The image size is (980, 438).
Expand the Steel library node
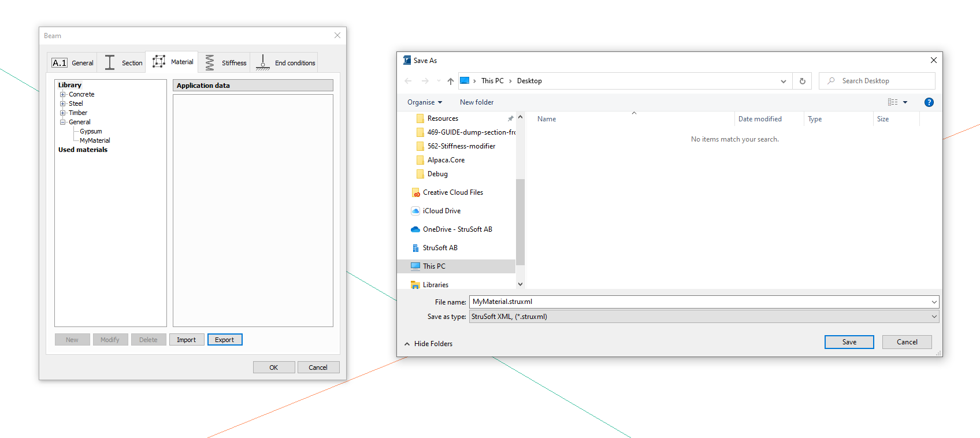[x=63, y=103]
